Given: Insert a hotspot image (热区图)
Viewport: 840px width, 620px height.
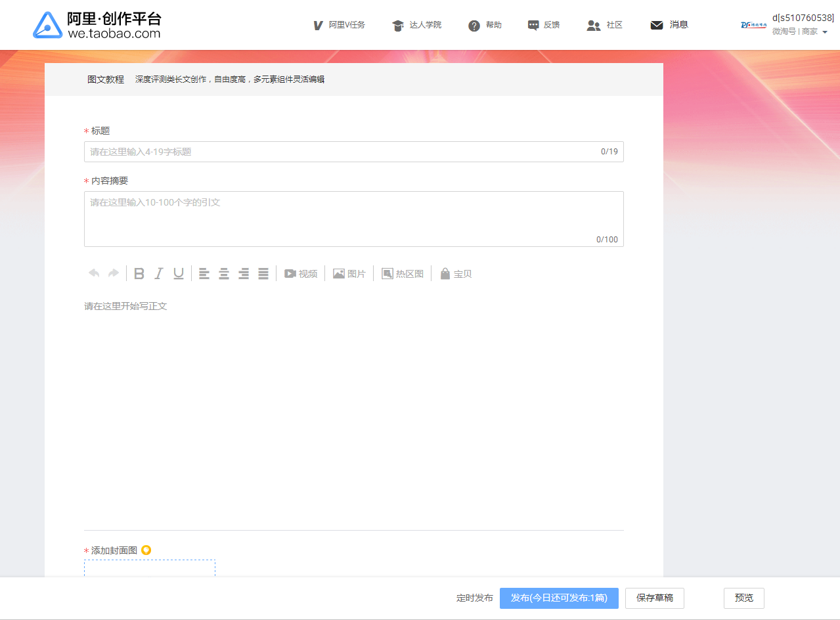Looking at the screenshot, I should pos(403,273).
